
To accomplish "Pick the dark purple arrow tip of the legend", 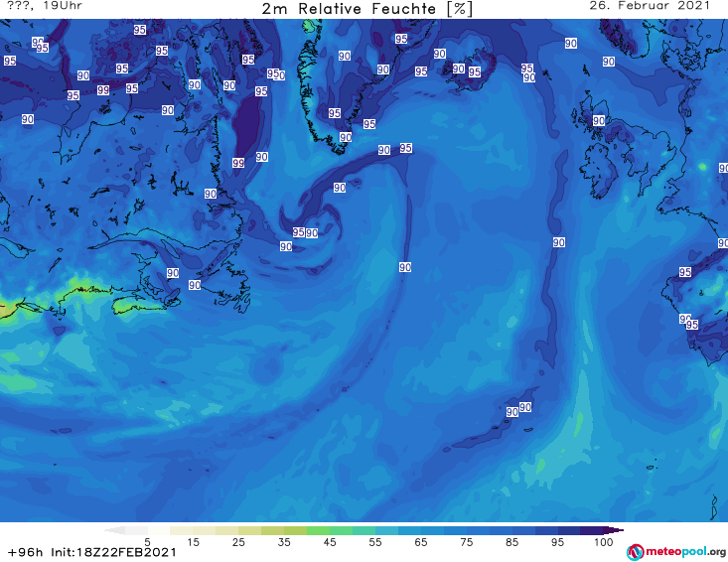I will tap(614, 530).
